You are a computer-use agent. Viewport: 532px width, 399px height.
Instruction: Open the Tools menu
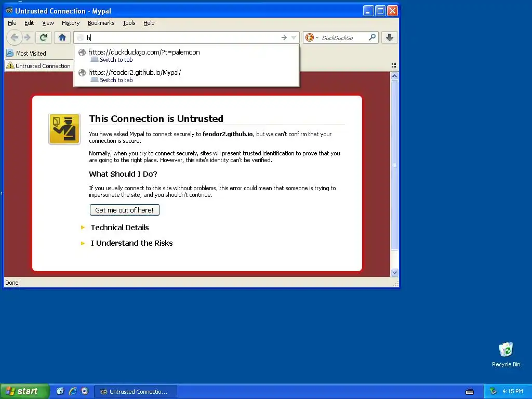[129, 23]
